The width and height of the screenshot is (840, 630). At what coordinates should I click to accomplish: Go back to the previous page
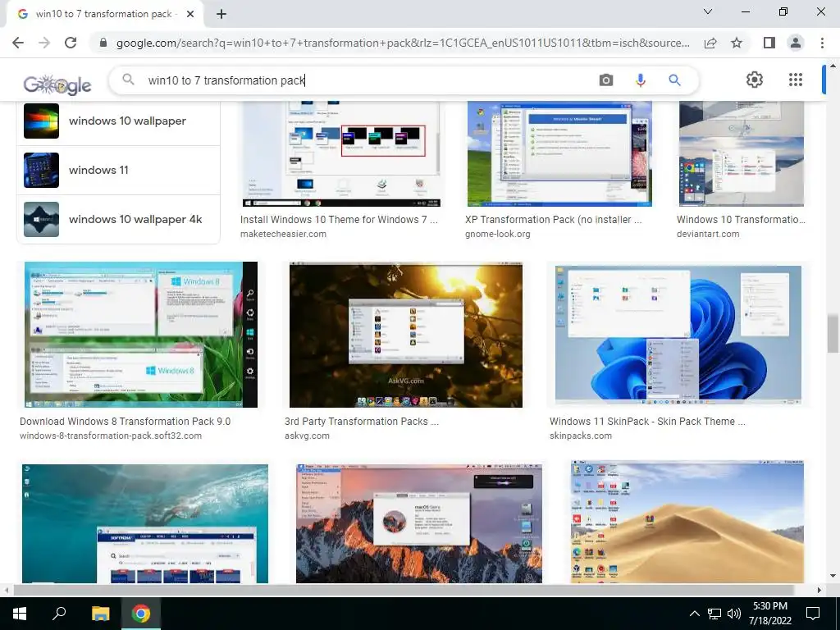18,43
